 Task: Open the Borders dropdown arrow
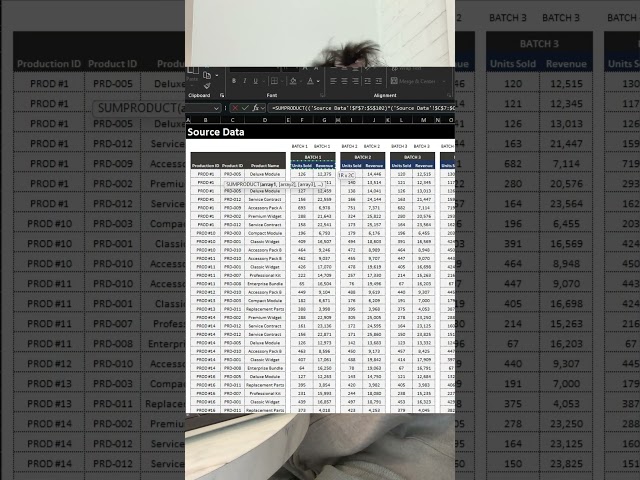click(x=282, y=81)
